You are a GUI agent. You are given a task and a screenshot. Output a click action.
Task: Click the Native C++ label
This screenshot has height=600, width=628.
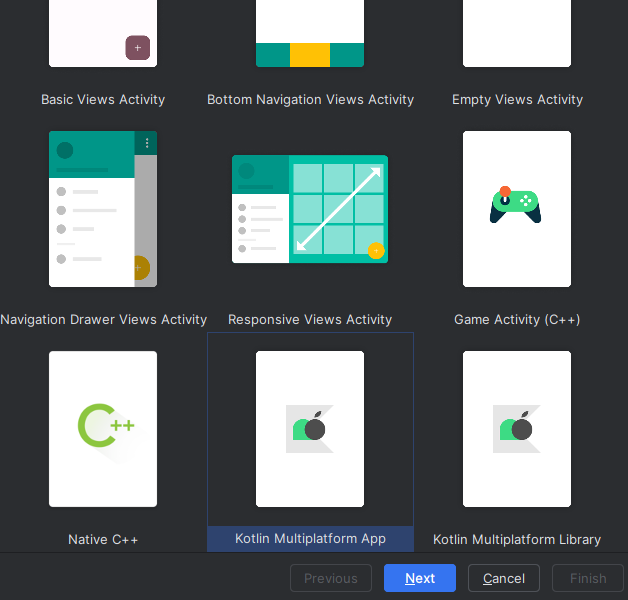click(103, 540)
